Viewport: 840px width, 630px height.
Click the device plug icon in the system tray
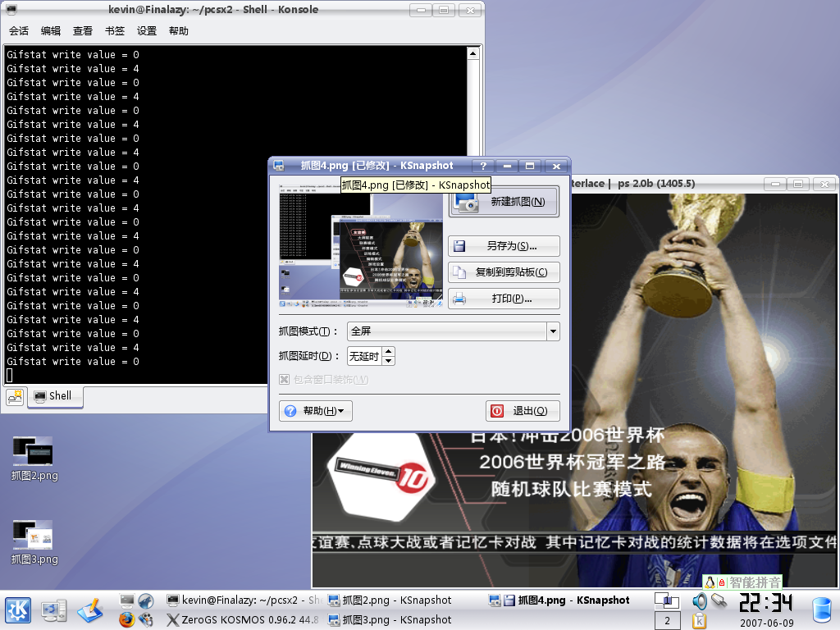[719, 601]
